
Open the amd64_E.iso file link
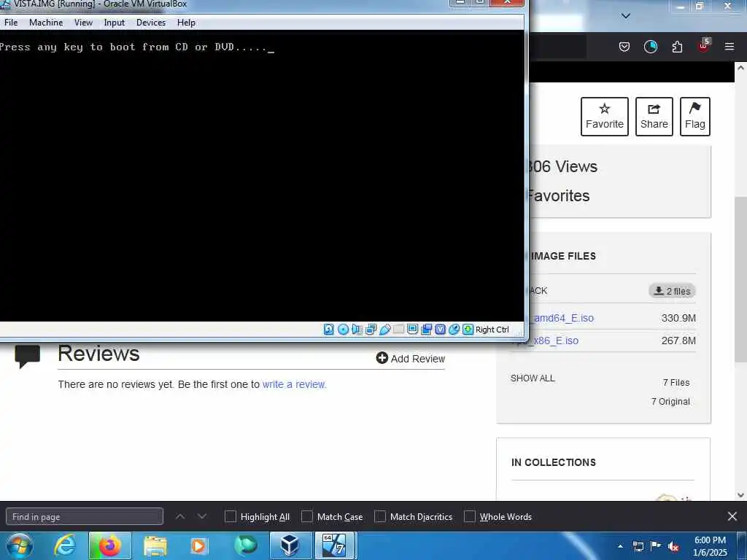(563, 318)
